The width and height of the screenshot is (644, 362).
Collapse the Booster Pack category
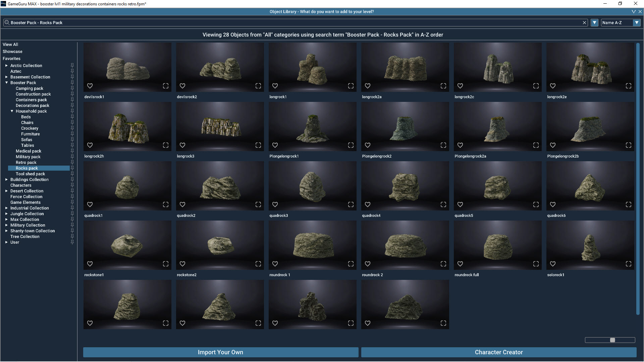(x=7, y=82)
